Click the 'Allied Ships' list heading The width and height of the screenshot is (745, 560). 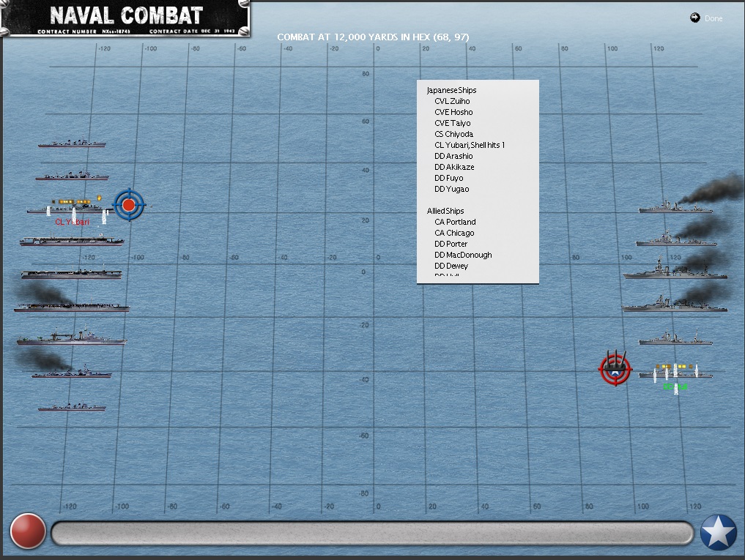pyautogui.click(x=445, y=211)
